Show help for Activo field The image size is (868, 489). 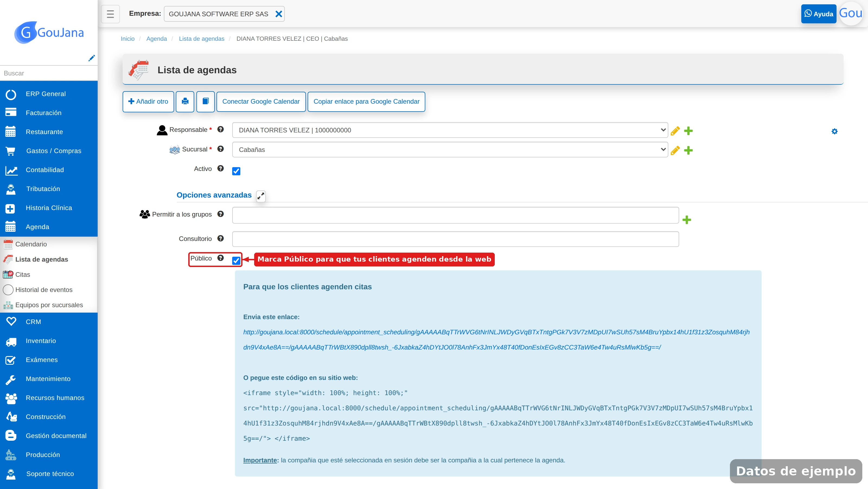(220, 169)
